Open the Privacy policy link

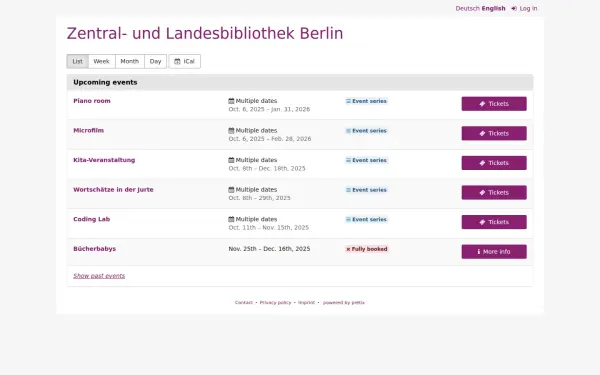click(275, 303)
